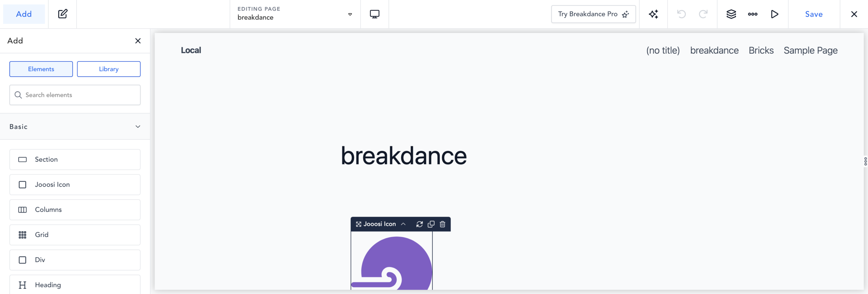The height and width of the screenshot is (294, 868).
Task: Add a Div element
Action: point(75,260)
